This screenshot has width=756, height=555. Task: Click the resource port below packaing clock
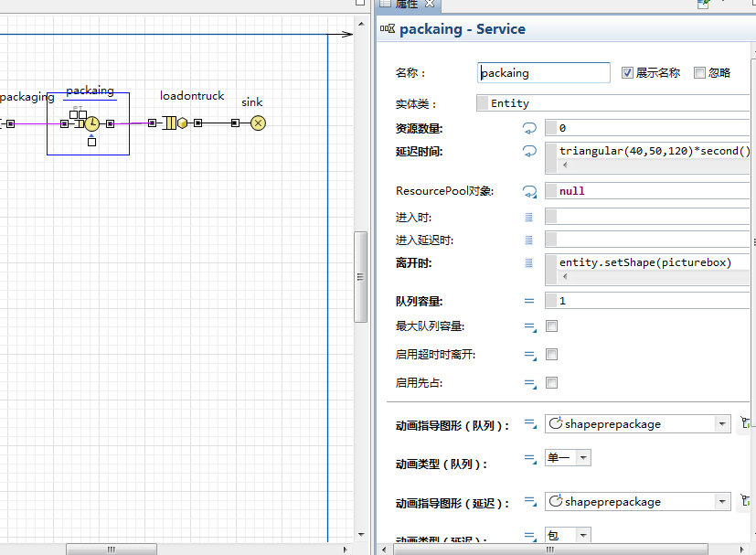(x=91, y=142)
